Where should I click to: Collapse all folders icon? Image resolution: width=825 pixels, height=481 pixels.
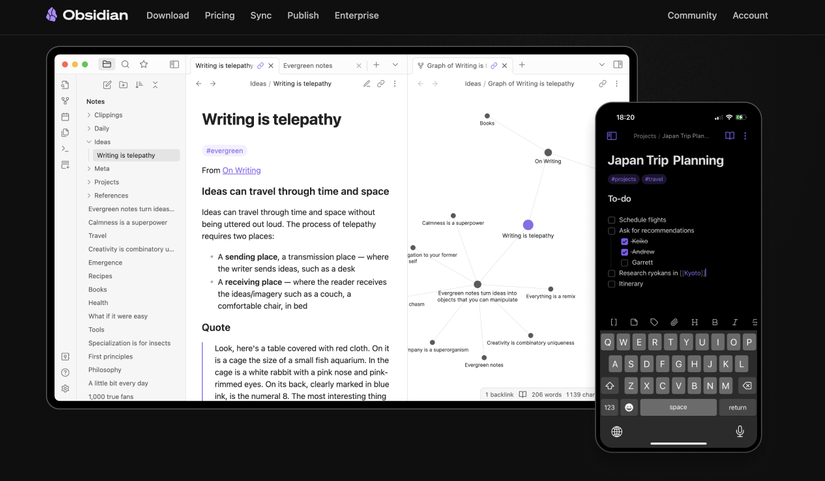155,85
